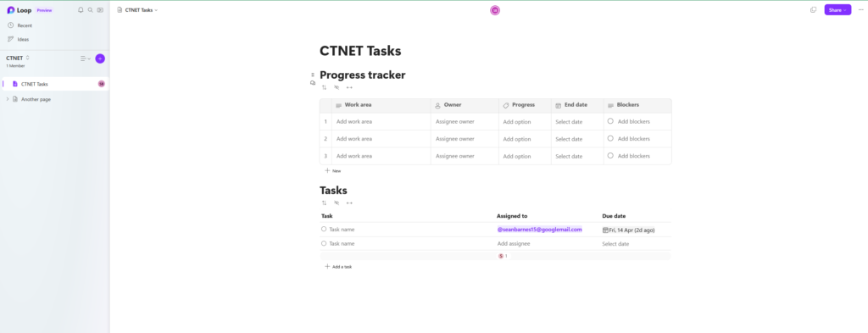Click the @seanbarnes15@googlemail.com mention
Screen dimensions: 868x333
[x=540, y=229]
